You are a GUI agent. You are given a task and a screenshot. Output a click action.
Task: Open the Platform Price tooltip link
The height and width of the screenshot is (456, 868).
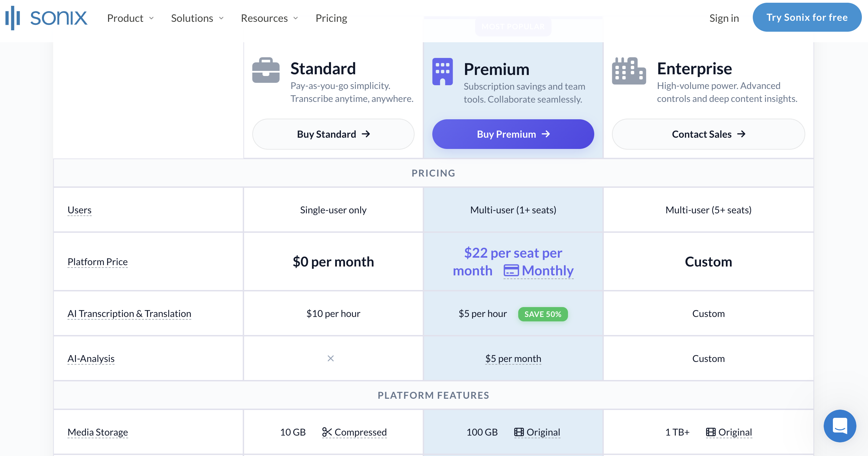[98, 261]
